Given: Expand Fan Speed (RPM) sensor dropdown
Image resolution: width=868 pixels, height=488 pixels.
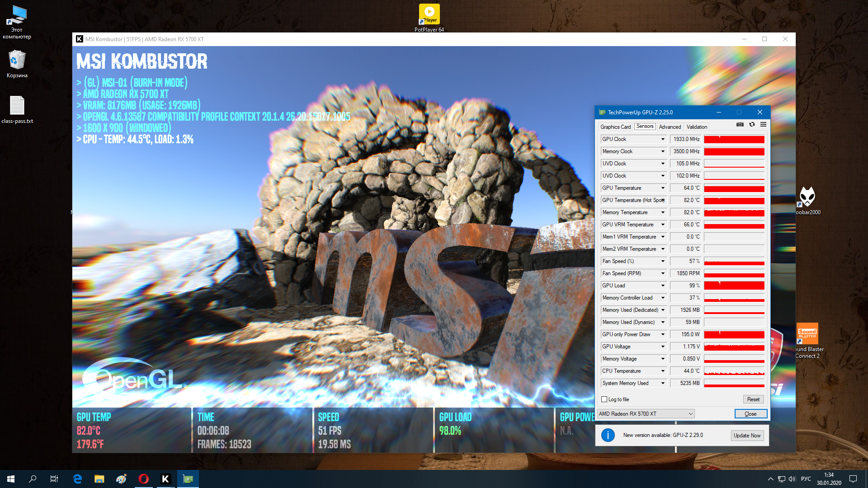Looking at the screenshot, I should (663, 273).
